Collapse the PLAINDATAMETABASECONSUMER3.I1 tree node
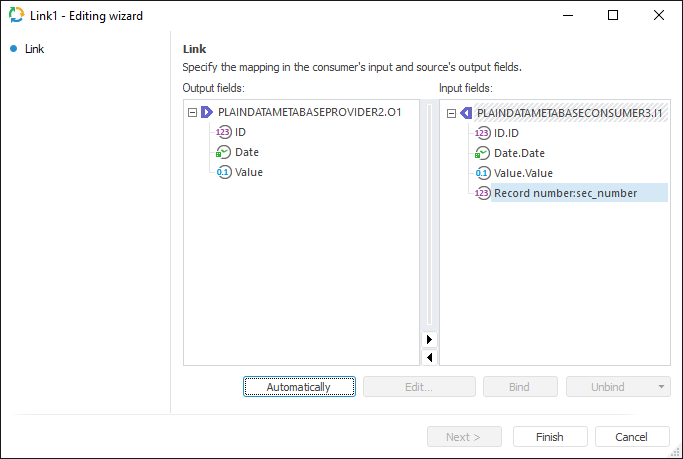 coord(451,113)
